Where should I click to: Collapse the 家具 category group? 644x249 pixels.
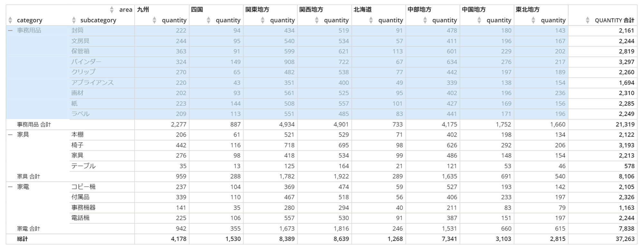coord(10,135)
